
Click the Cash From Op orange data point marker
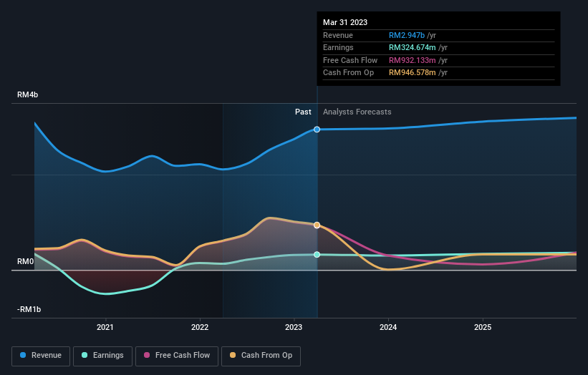317,225
